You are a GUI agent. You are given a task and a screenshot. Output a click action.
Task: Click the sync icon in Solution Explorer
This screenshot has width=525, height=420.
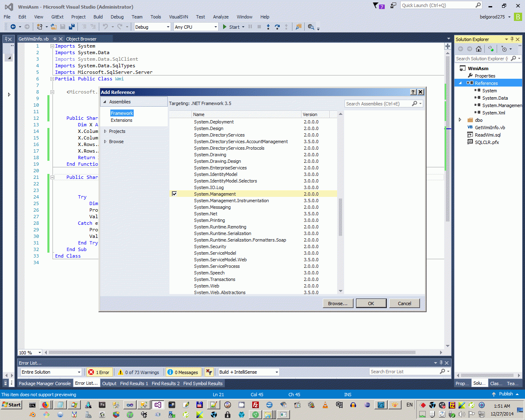coord(491,49)
